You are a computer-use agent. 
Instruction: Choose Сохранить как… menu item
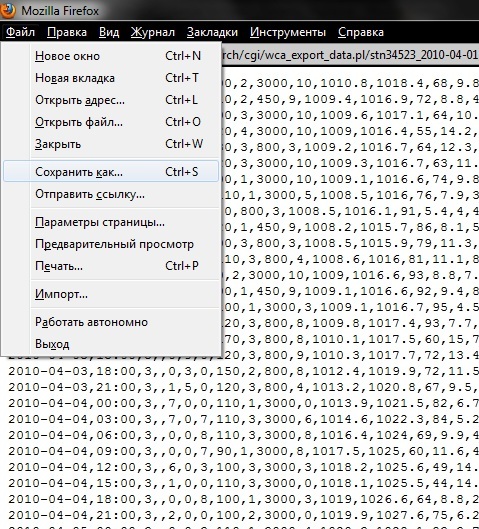pos(111,172)
